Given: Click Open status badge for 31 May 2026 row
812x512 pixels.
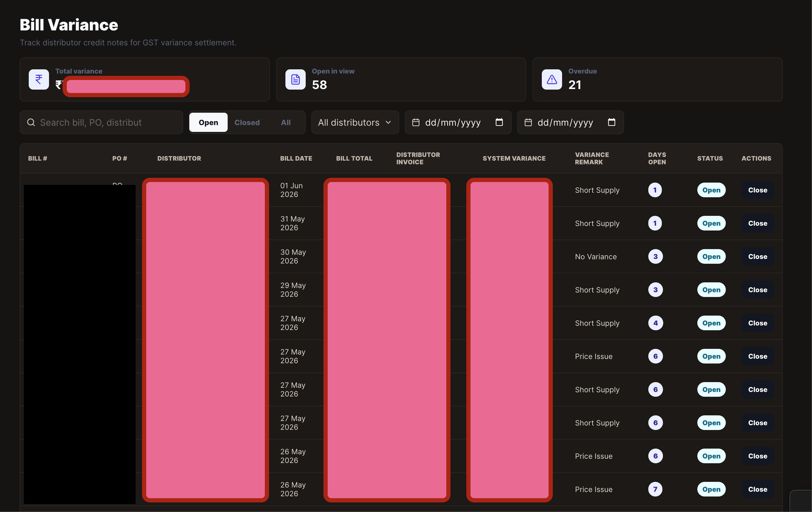Looking at the screenshot, I should tap(711, 223).
